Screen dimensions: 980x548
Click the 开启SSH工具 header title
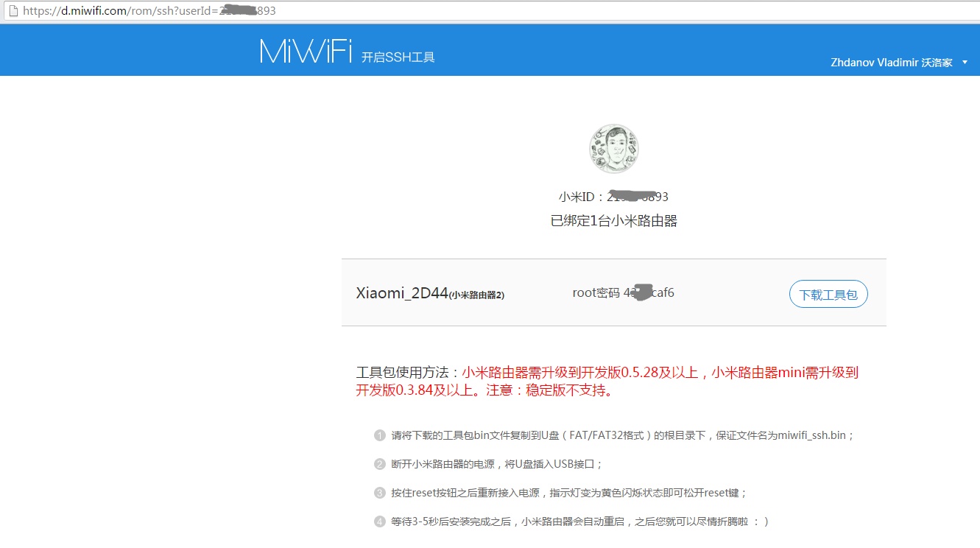[x=398, y=57]
